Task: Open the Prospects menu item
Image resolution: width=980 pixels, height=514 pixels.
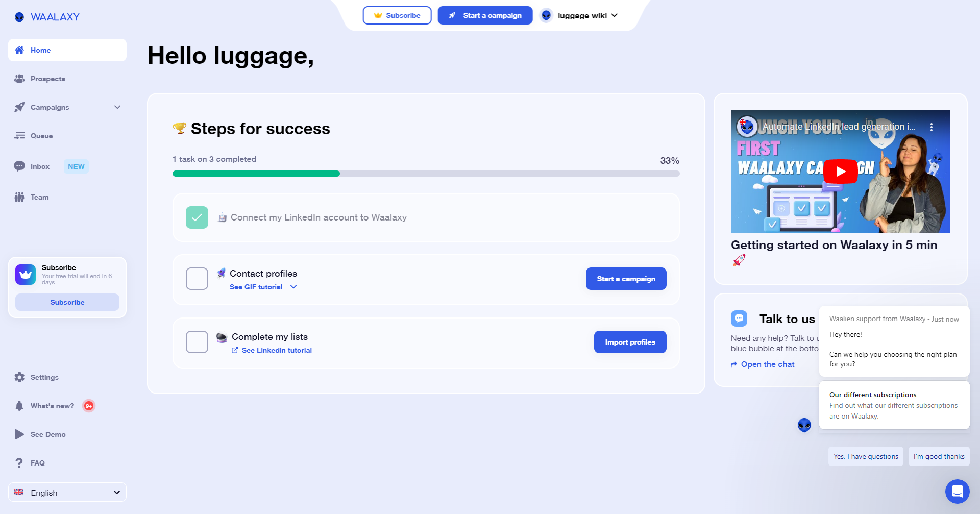Action: 67,79
